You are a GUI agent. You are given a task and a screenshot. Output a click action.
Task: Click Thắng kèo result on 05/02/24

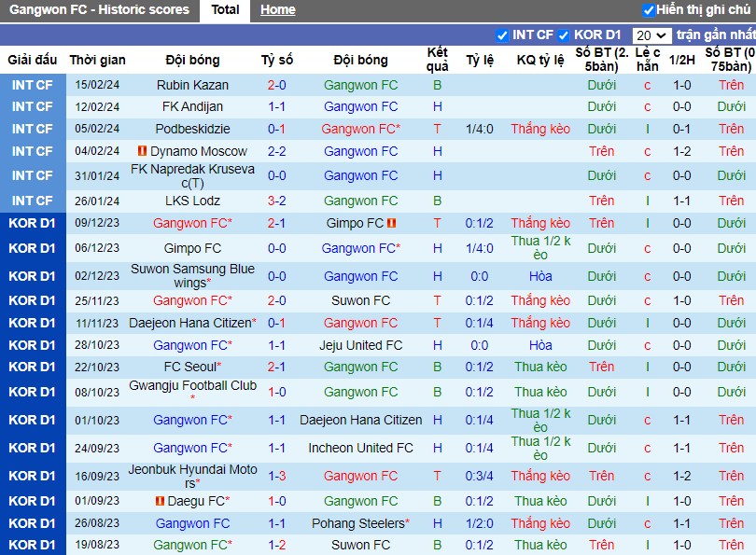(540, 129)
